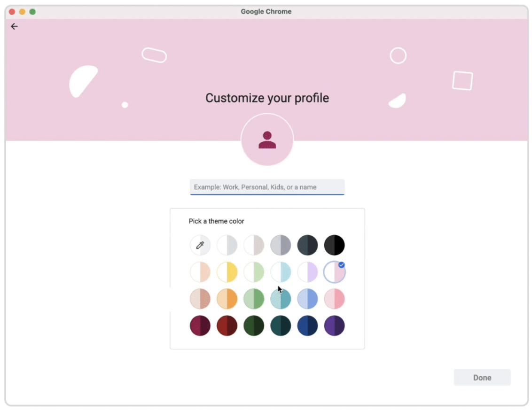Select the teal theme color

pyautogui.click(x=281, y=298)
